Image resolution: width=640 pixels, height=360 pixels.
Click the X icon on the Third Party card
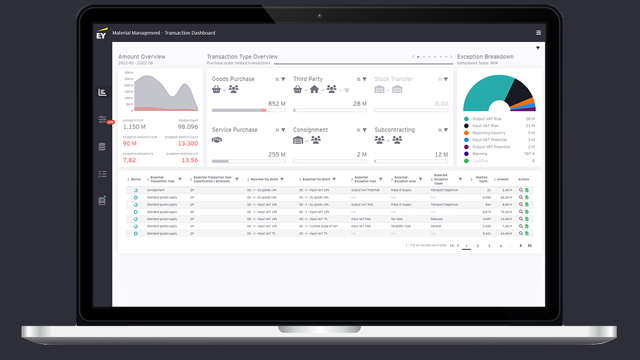pyautogui.click(x=358, y=79)
